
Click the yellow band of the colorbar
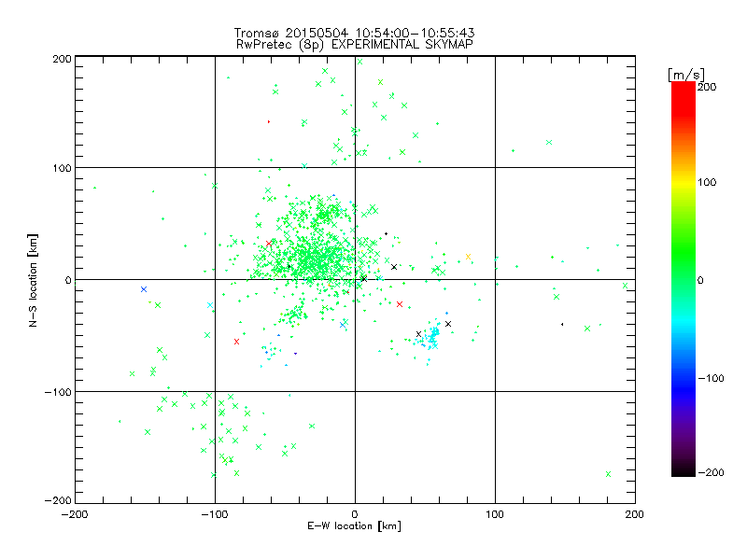tap(684, 183)
